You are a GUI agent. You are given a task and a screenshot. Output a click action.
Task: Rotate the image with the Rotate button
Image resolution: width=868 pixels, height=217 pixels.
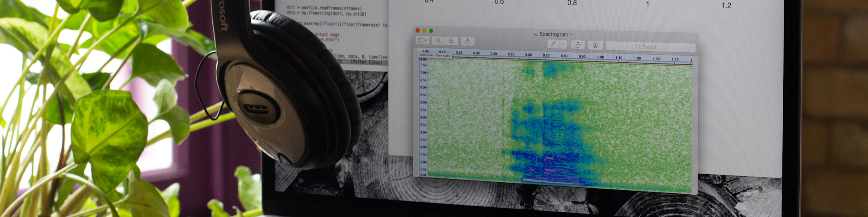(x=578, y=45)
